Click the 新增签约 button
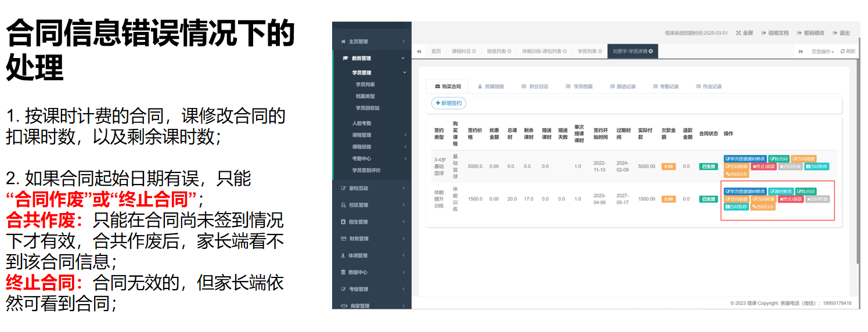The image size is (868, 332). 449,103
